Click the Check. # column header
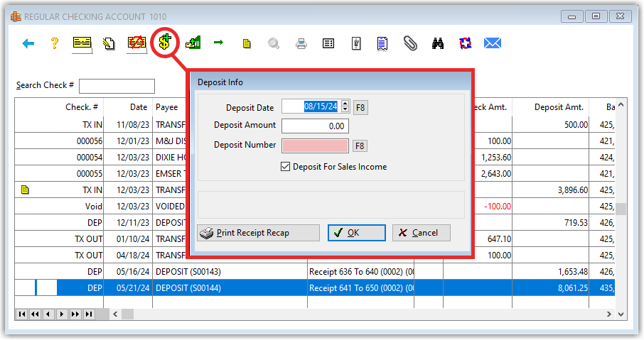The image size is (644, 340). [x=81, y=107]
